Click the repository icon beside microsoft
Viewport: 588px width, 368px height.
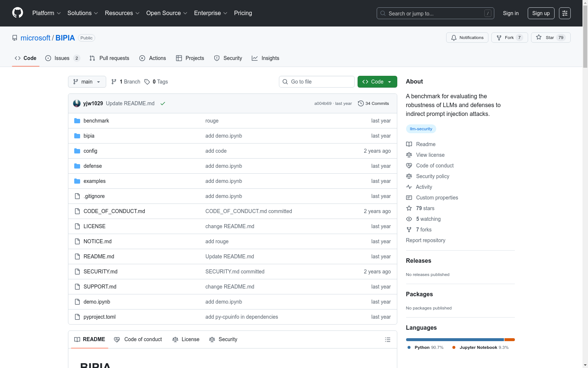click(15, 38)
